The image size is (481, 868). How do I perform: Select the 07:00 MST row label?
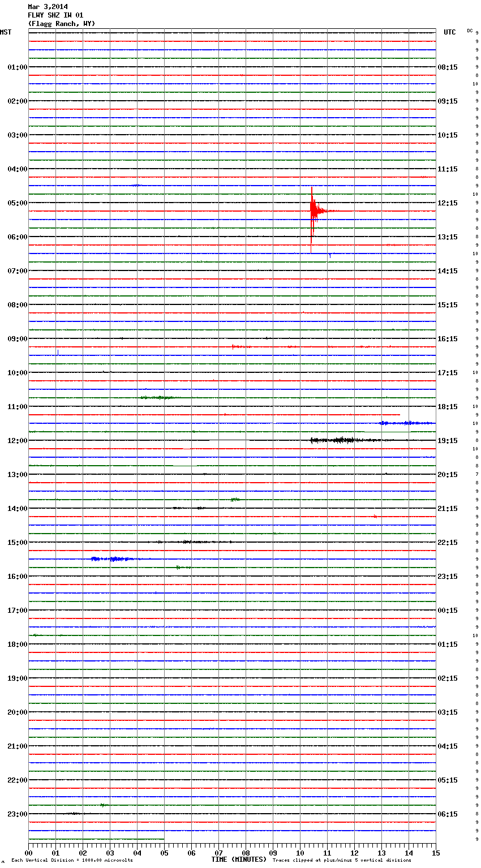[18, 271]
